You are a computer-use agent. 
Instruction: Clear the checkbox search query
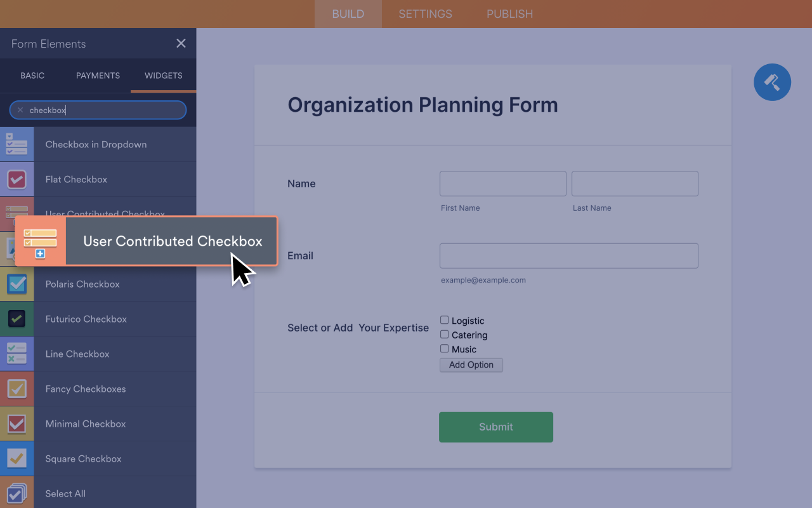20,109
